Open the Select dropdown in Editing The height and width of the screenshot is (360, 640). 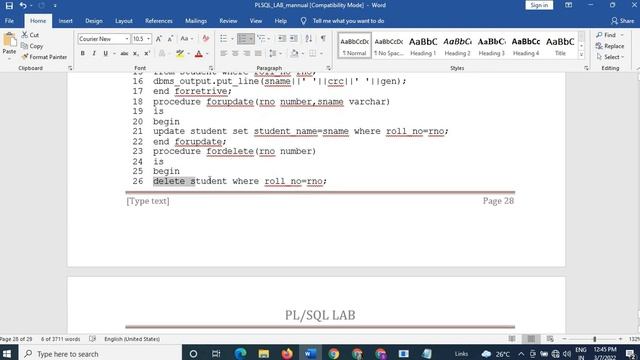pos(610,57)
